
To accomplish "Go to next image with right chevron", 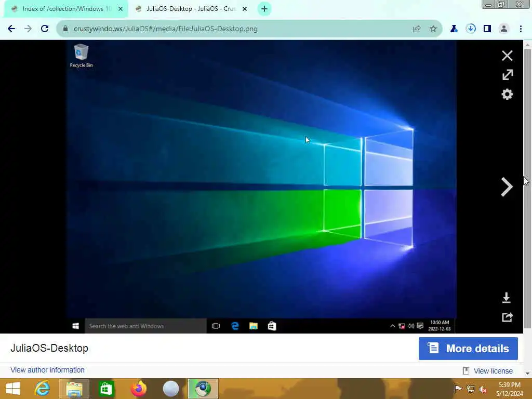I will [x=507, y=187].
